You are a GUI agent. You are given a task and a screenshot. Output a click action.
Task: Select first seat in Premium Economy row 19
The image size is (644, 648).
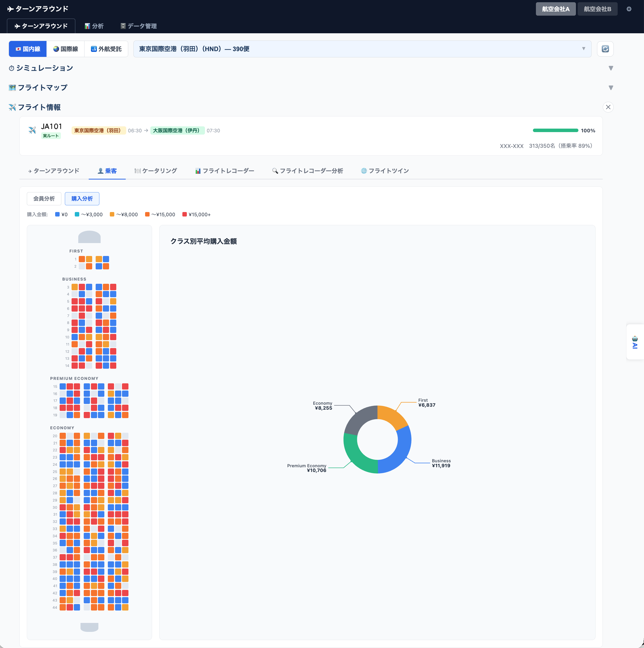(63, 415)
